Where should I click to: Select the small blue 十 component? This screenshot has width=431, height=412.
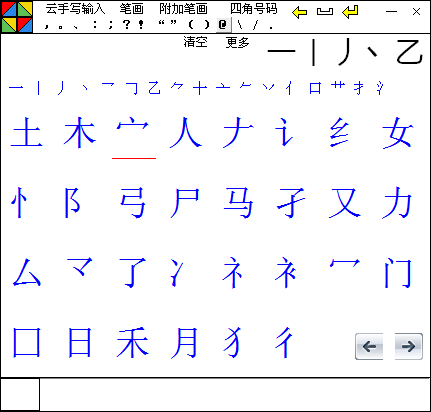click(200, 88)
